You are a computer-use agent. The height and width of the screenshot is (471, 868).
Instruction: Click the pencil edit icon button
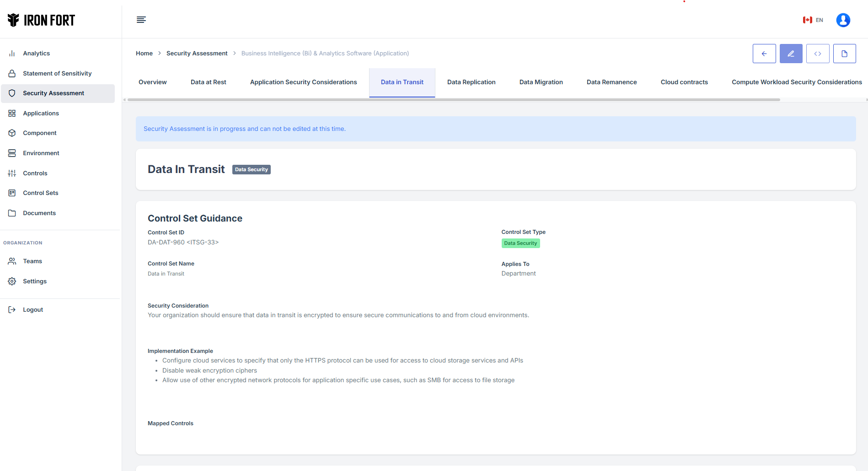tap(791, 54)
